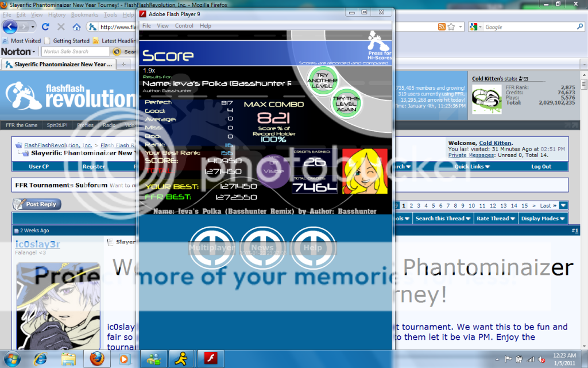Image resolution: width=588 pixels, height=368 pixels.
Task: Click the Firefox back arrow button
Action: coord(10,27)
